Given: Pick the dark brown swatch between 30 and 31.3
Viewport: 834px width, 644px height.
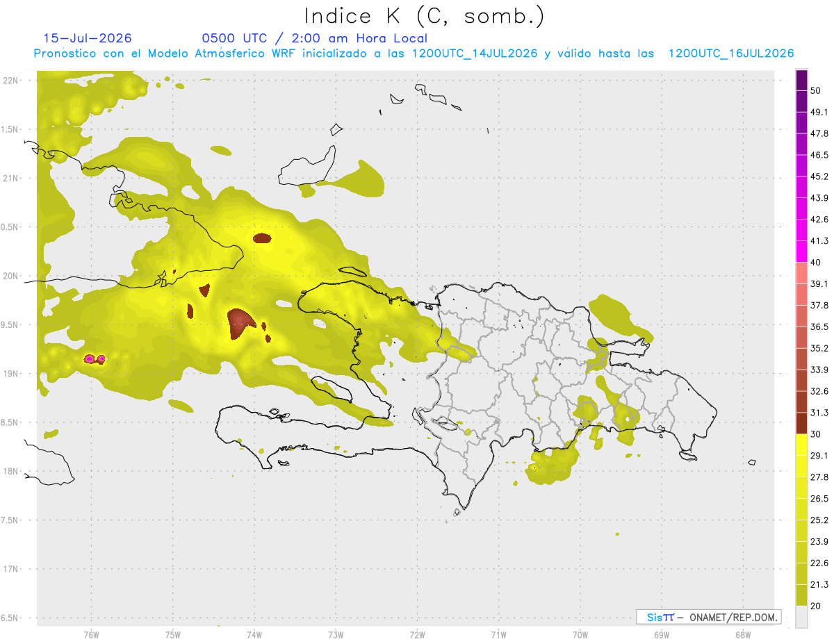Looking at the screenshot, I should pyautogui.click(x=801, y=423).
